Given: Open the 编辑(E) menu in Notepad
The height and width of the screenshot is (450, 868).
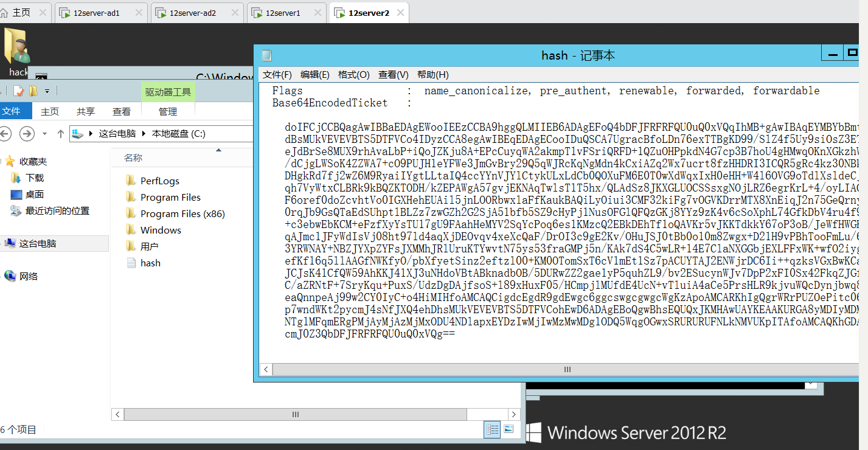Looking at the screenshot, I should (x=315, y=74).
